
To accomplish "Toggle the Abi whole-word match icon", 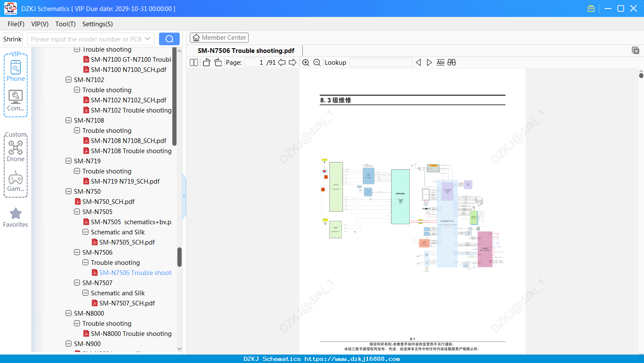I will (x=440, y=63).
